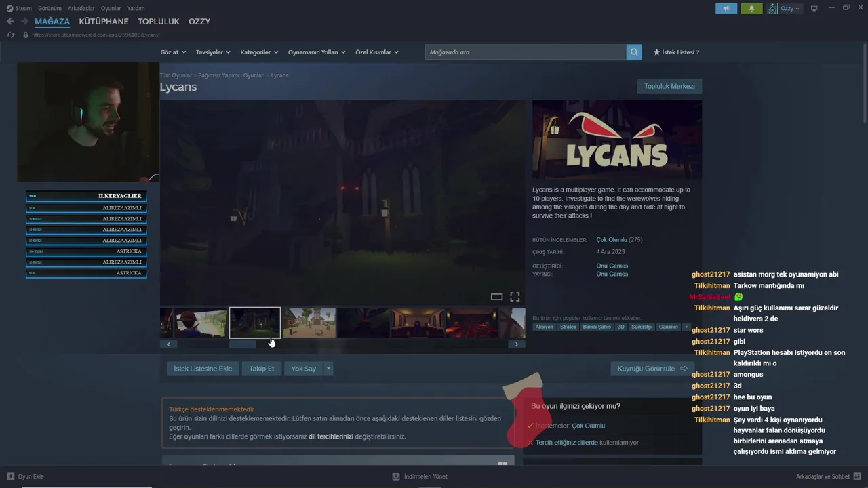Viewport: 868px width, 488px height.
Task: Toggle theater mode on the media player
Action: coord(496,297)
